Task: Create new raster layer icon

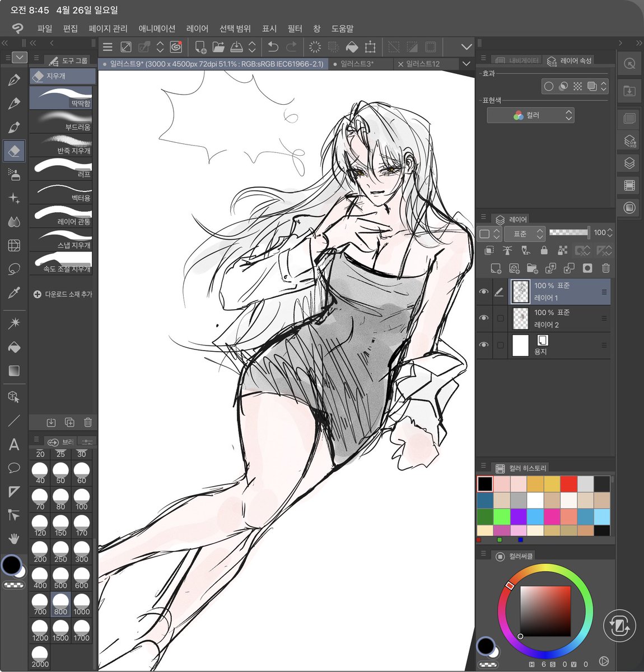Action: (496, 268)
